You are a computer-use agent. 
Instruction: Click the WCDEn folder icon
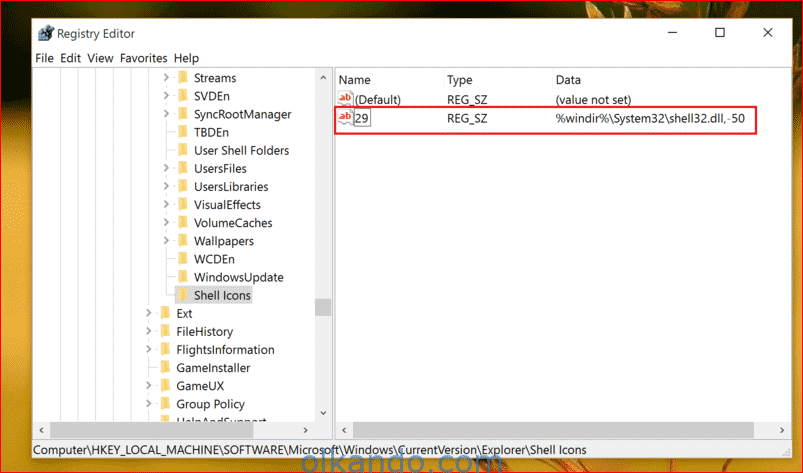182,259
